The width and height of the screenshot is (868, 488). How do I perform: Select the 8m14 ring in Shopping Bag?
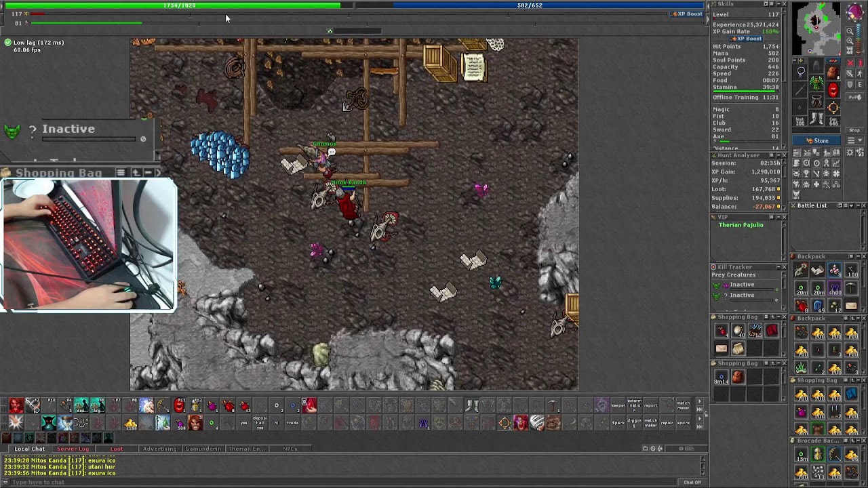(721, 377)
